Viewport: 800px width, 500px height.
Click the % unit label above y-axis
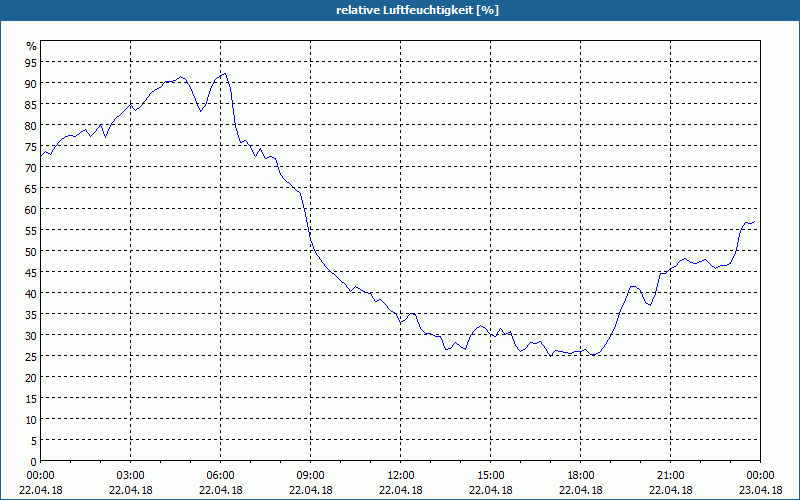pyautogui.click(x=32, y=46)
